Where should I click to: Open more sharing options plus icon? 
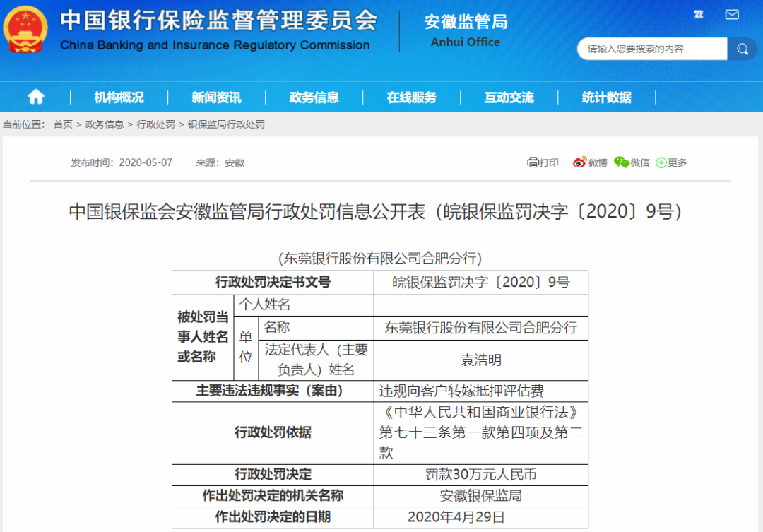(x=661, y=162)
